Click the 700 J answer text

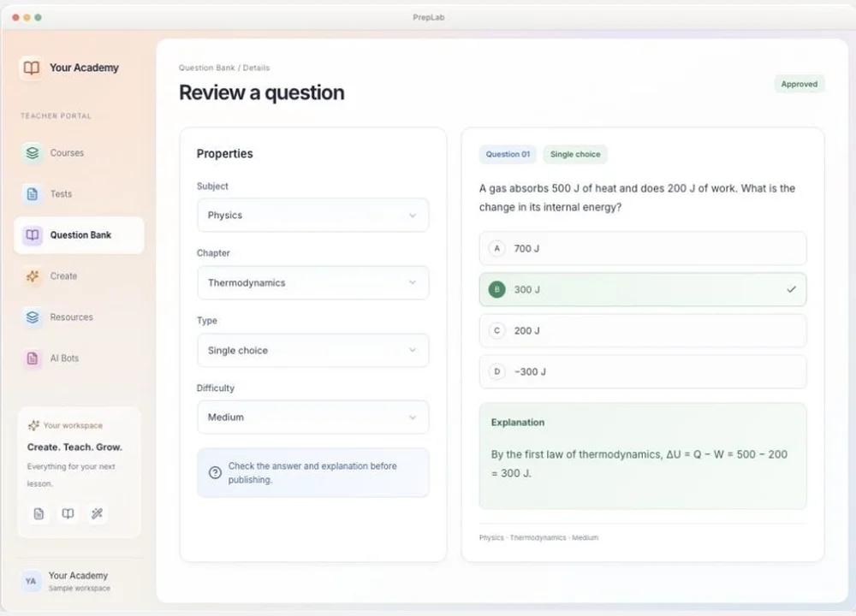coord(526,249)
